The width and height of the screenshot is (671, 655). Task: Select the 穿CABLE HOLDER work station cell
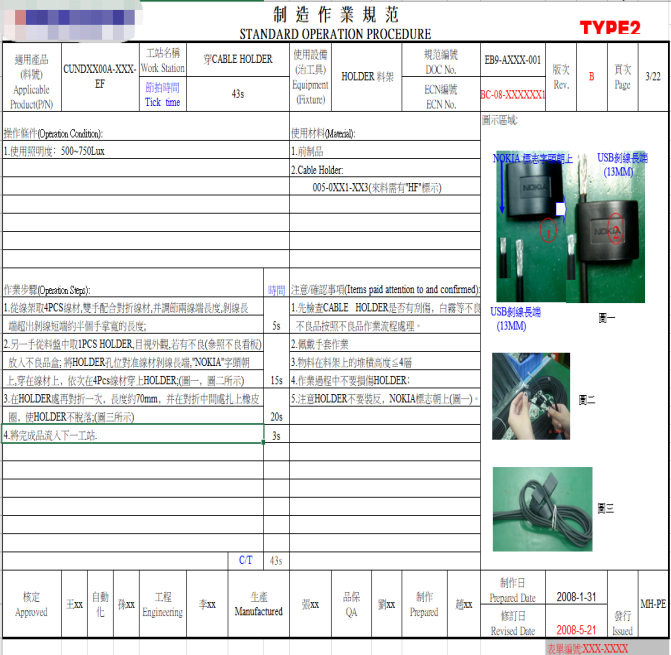pos(237,59)
